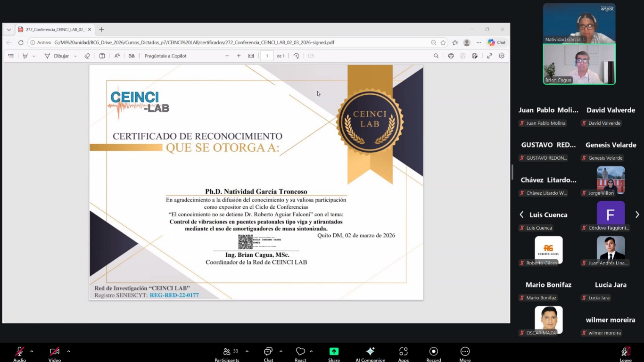Go to previous participant gallery page
Viewport: 644px width, 362px height.
pos(521,215)
